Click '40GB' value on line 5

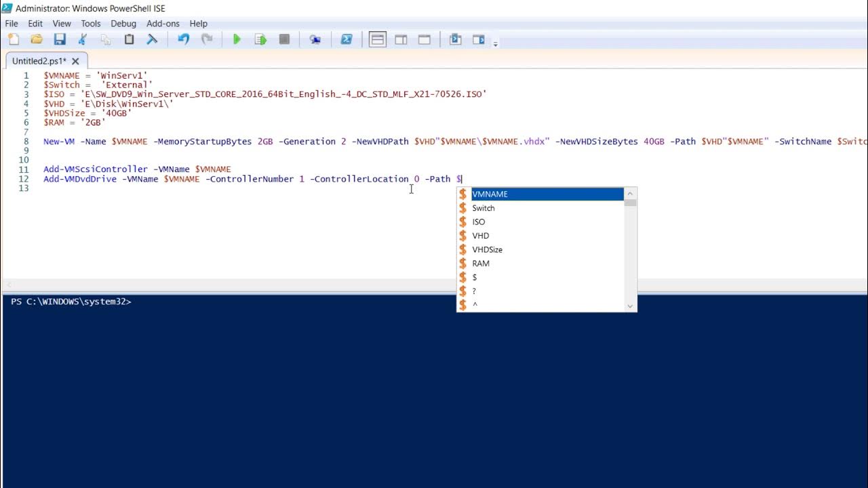[x=116, y=113]
